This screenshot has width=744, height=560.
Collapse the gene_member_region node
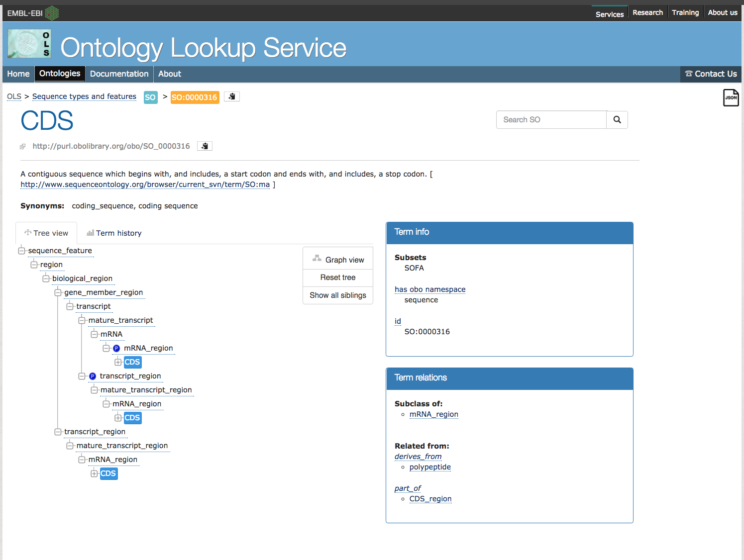(x=58, y=292)
